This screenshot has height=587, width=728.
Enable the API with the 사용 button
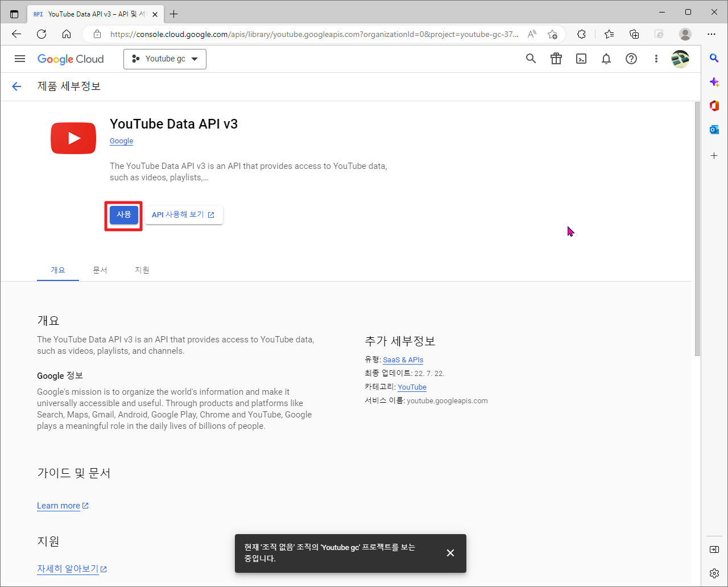[x=124, y=214]
